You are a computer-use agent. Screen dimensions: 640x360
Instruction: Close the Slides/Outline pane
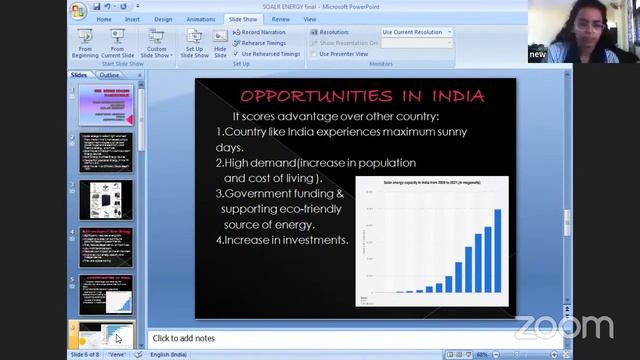[140, 75]
